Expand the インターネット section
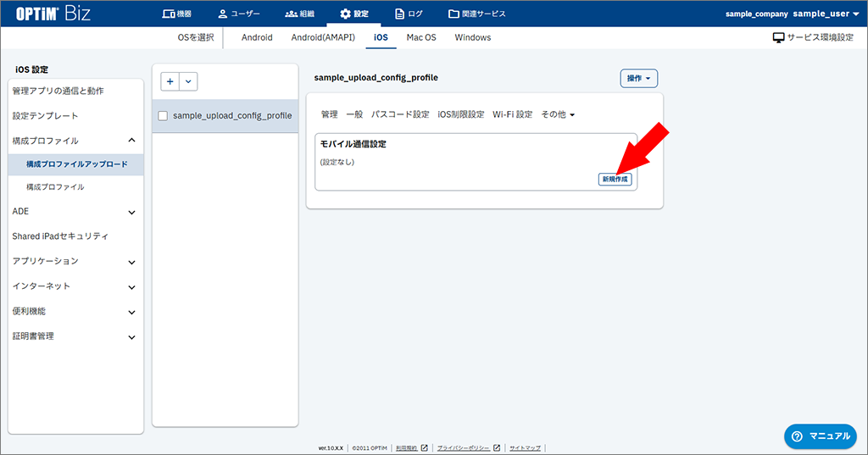Image resolution: width=868 pixels, height=455 pixels. [75, 286]
